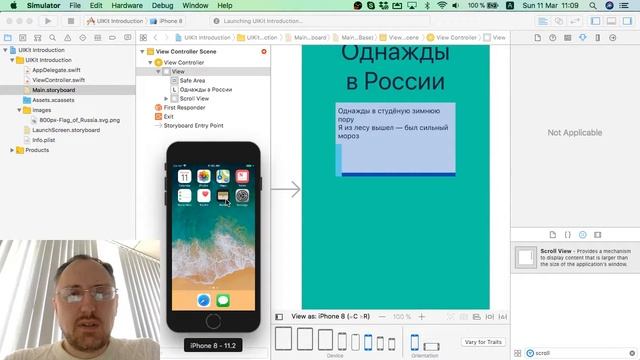Show the Identity inspector
The width and height of the screenshot is (640, 360).
(x=567, y=38)
